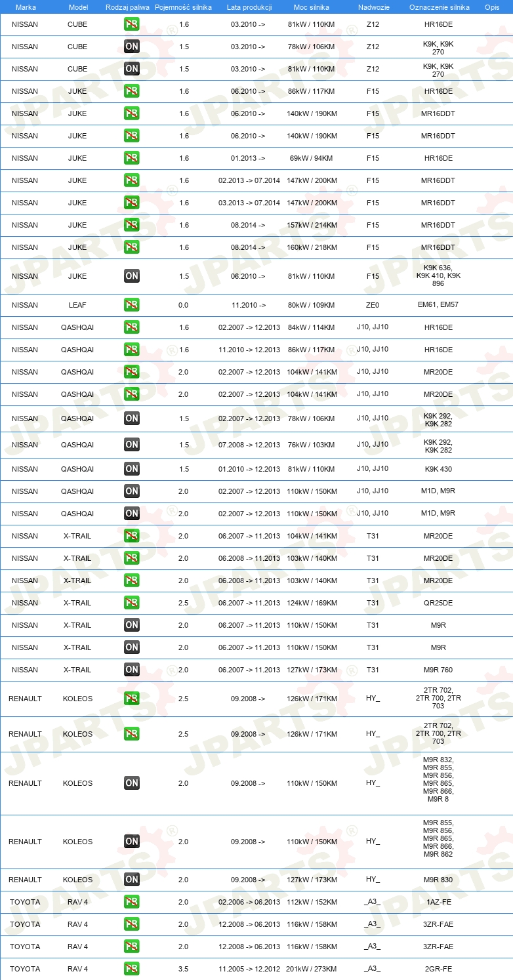Click the ZE0 body code cell
Viewport: 513px width, 980px height.
(x=373, y=305)
